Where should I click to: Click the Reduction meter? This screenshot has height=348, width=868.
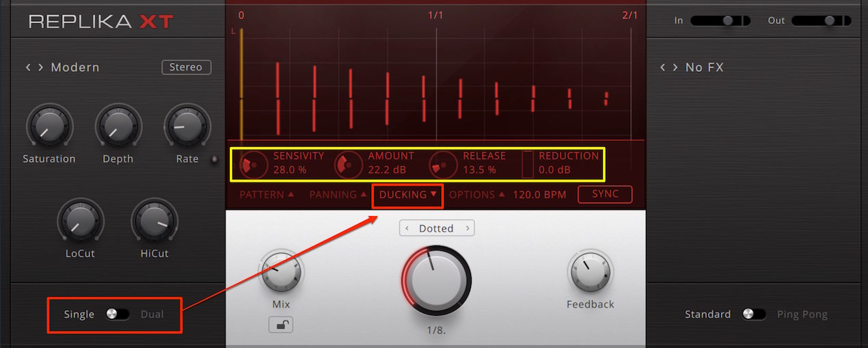coord(528,164)
